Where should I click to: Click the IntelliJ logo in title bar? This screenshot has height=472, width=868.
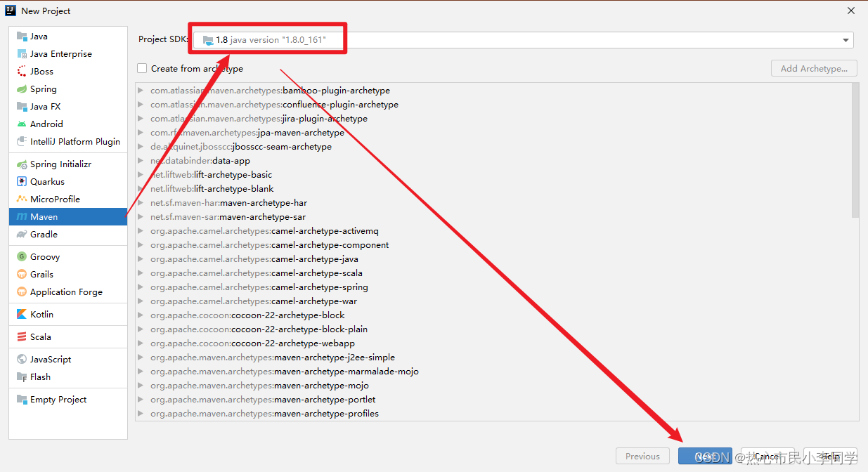pyautogui.click(x=11, y=11)
